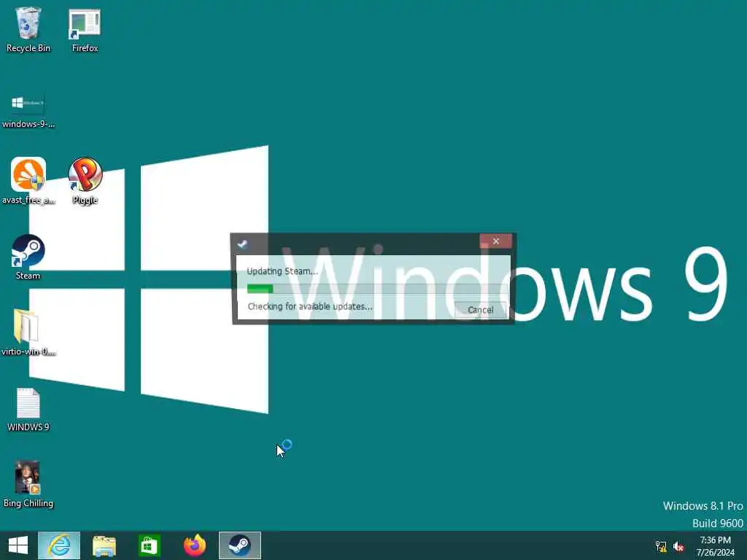Click the Steam taskbar button
Viewport: 747px width, 560px height.
239,545
